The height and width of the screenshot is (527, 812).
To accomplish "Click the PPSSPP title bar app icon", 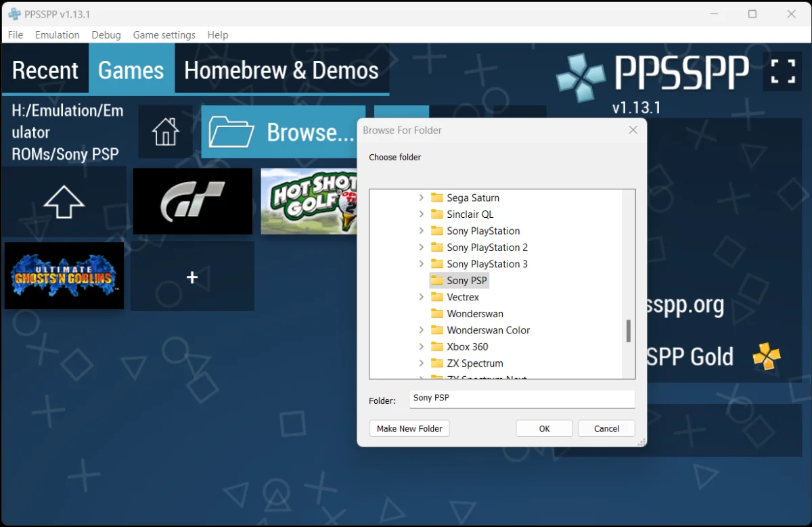I will [x=14, y=14].
